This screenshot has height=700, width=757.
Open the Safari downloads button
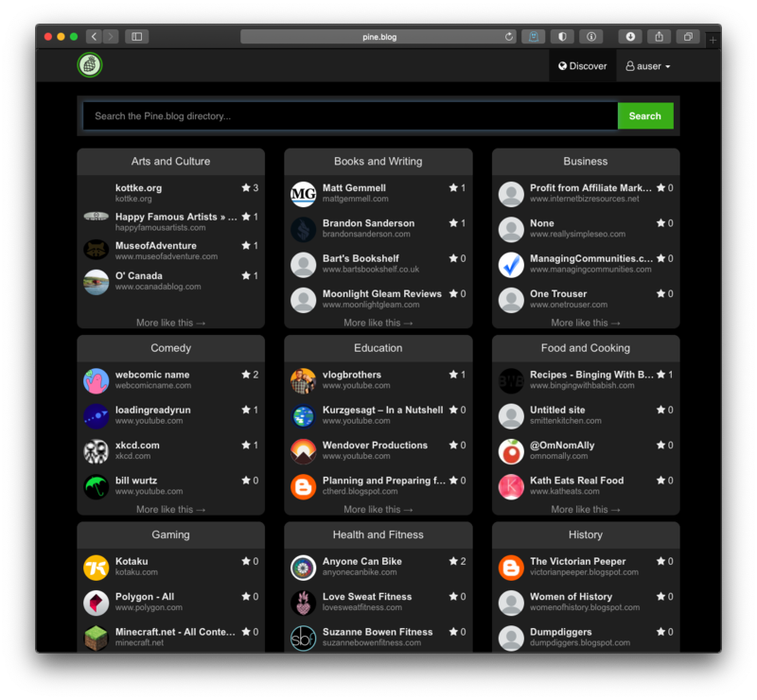[630, 37]
